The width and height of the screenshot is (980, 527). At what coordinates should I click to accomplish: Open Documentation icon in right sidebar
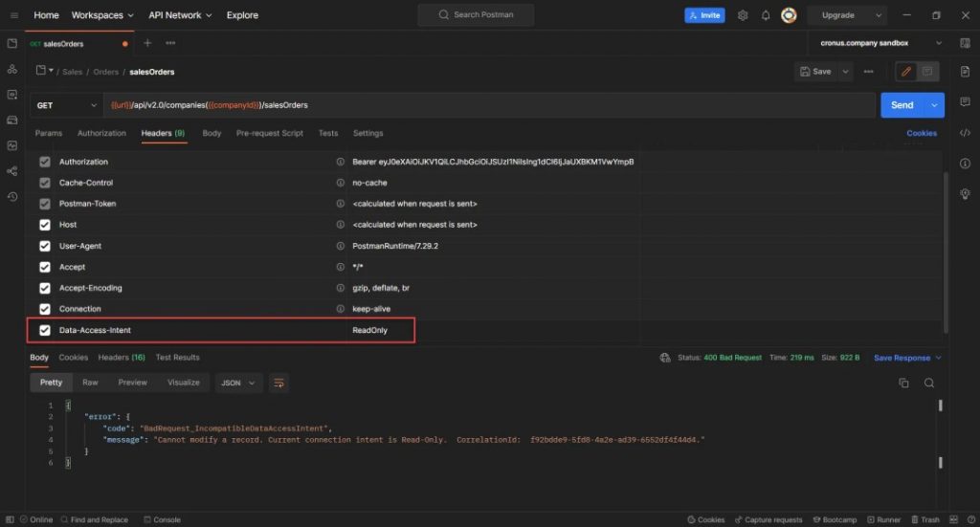[x=965, y=71]
